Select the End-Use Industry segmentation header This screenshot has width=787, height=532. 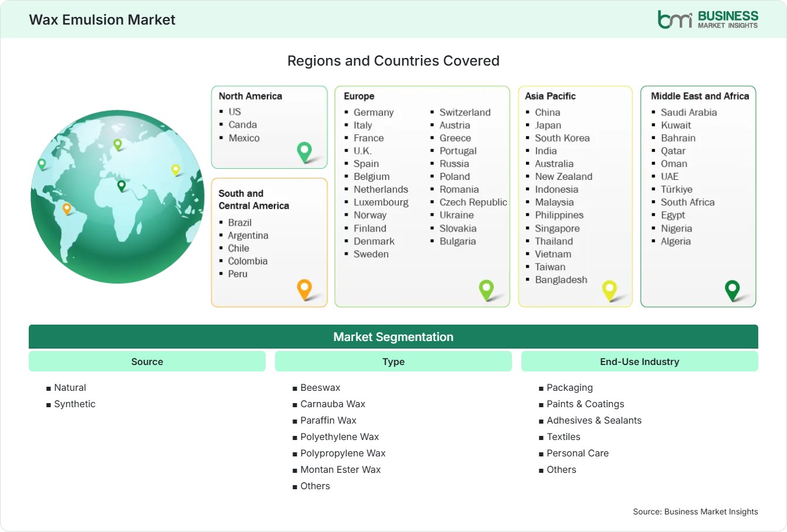pos(640,362)
